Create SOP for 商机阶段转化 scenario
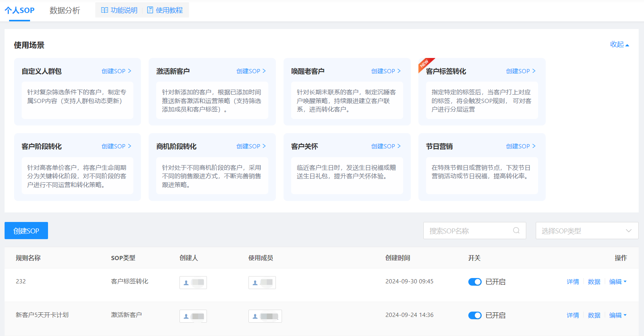 click(x=251, y=146)
